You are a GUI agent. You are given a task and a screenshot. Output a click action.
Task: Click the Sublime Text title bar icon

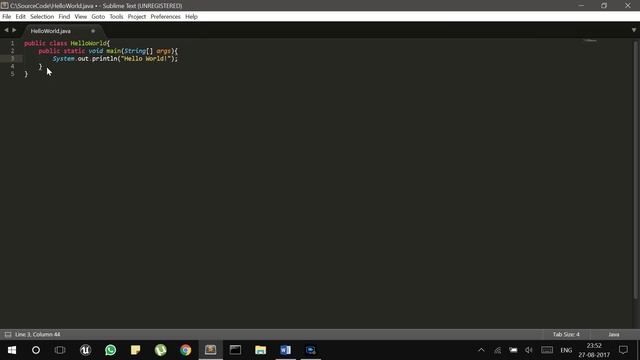(x=4, y=6)
